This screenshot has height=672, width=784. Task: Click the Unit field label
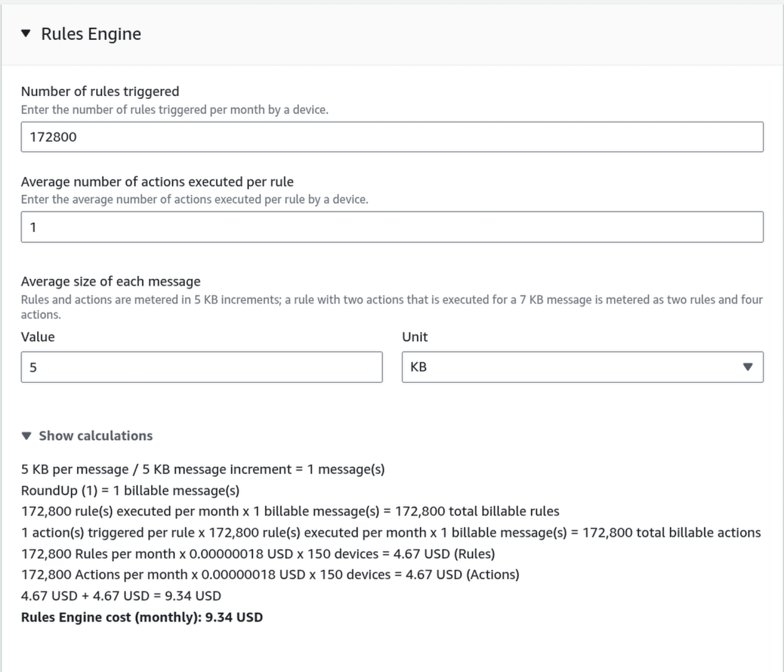(x=414, y=337)
